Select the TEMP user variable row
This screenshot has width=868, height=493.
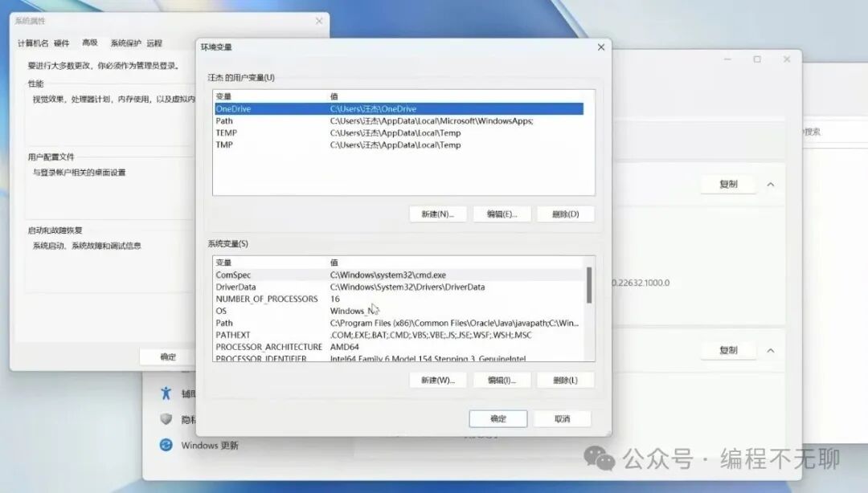pyautogui.click(x=399, y=132)
